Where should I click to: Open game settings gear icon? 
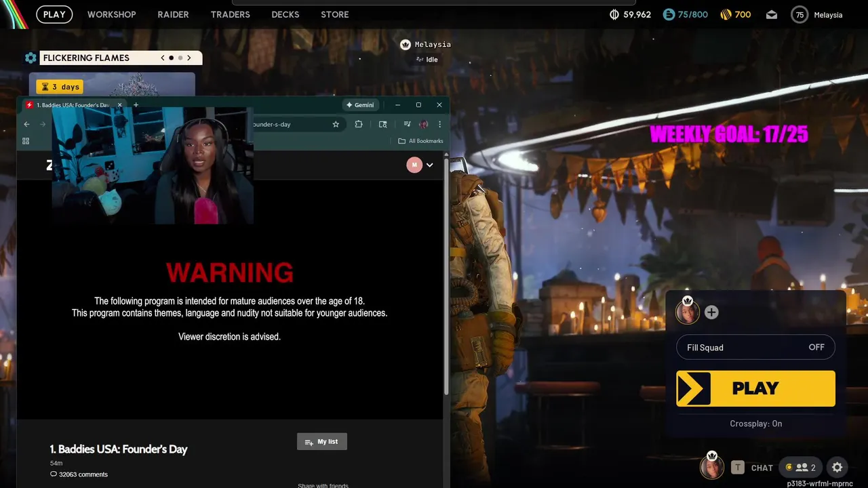pos(837,468)
